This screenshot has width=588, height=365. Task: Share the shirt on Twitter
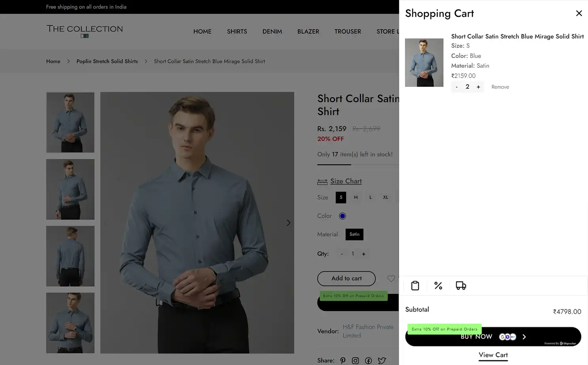click(x=381, y=360)
